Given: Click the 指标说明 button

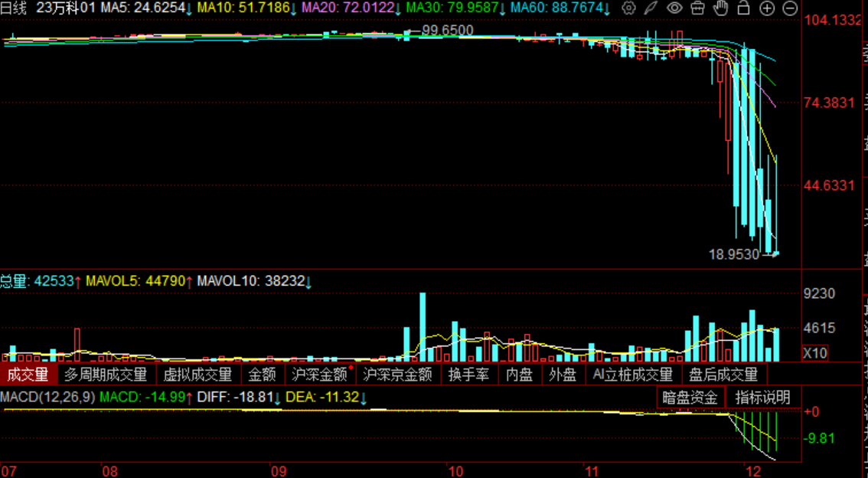Looking at the screenshot, I should pos(763,397).
